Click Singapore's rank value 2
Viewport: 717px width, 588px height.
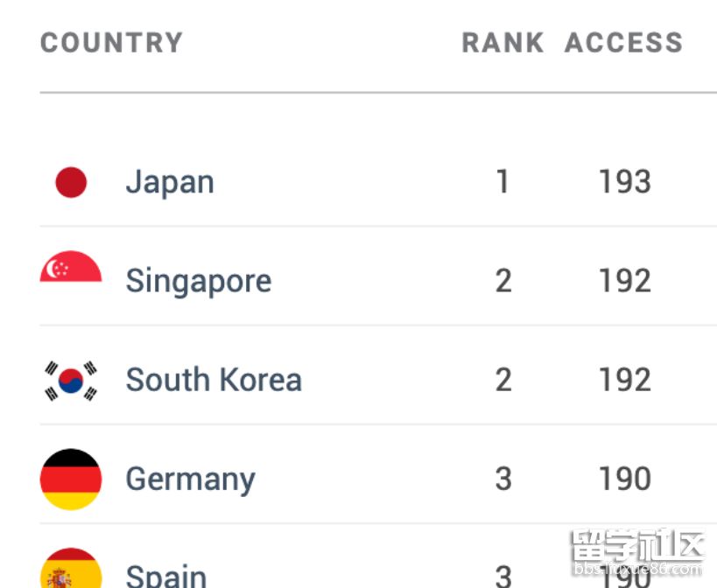503,281
